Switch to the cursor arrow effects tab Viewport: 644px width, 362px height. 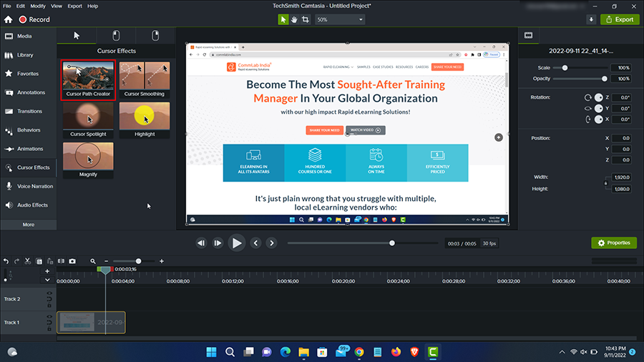[77, 36]
